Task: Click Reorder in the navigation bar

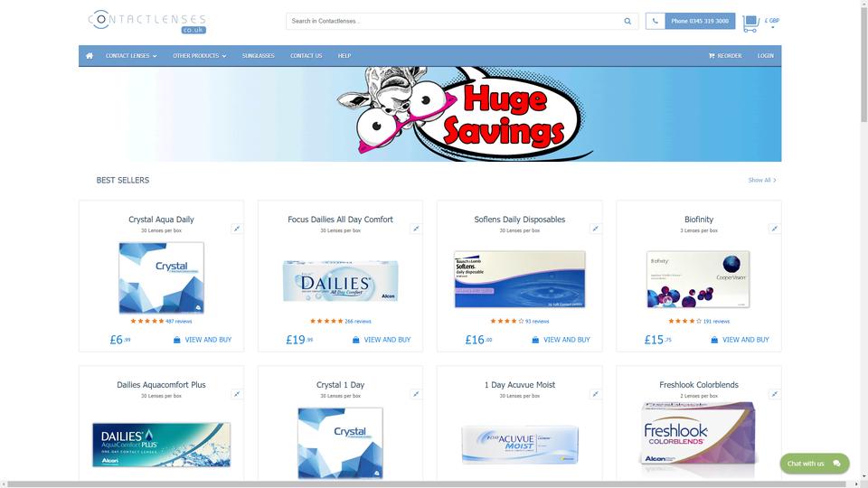Action: [724, 56]
